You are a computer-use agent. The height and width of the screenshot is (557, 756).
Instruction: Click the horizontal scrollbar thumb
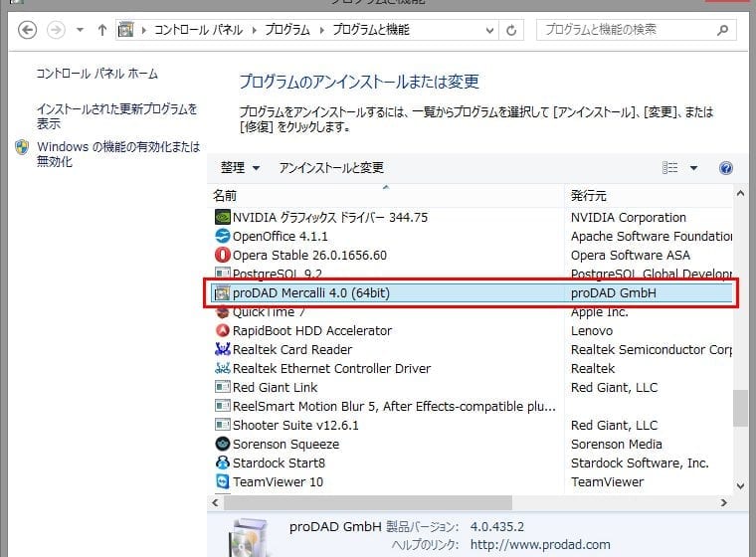tap(368, 502)
